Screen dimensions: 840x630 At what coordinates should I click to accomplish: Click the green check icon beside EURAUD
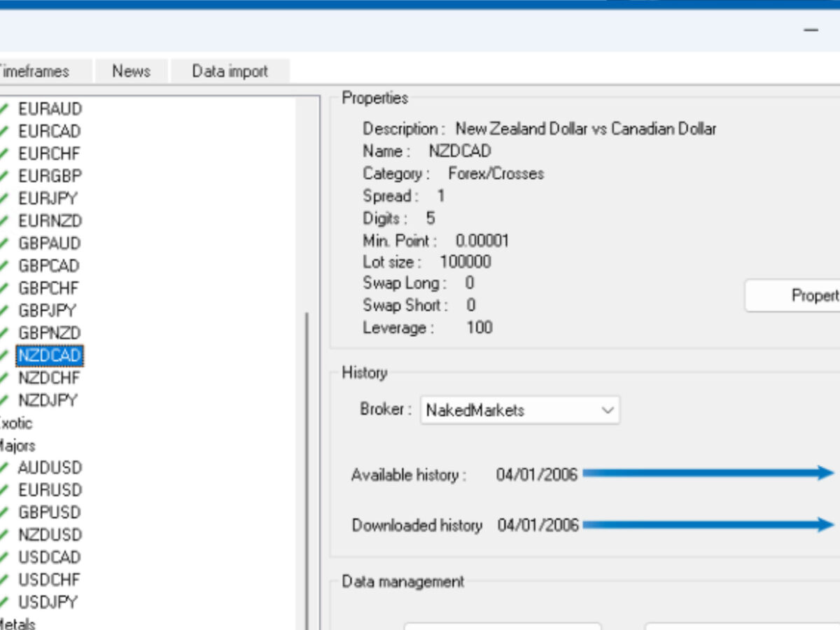click(x=6, y=109)
